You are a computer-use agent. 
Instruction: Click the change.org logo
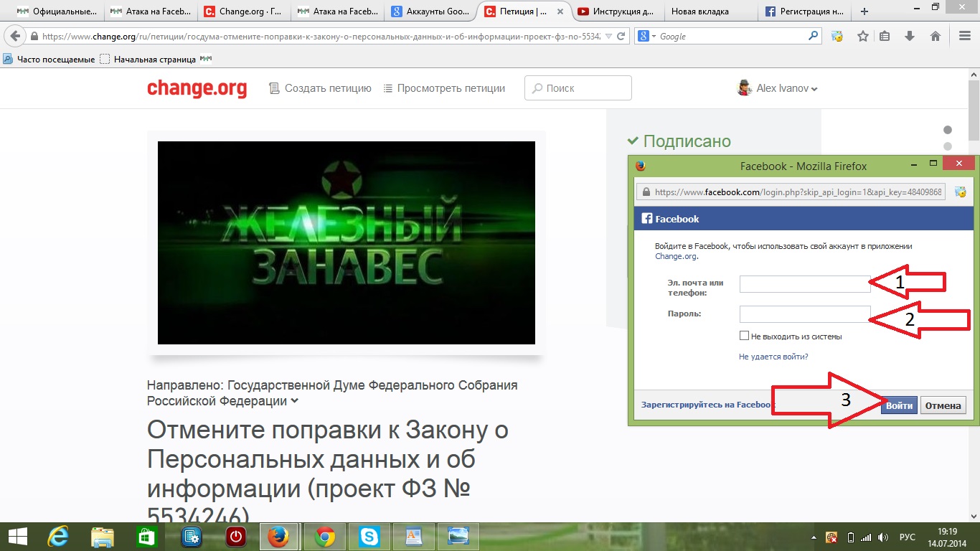(x=197, y=88)
